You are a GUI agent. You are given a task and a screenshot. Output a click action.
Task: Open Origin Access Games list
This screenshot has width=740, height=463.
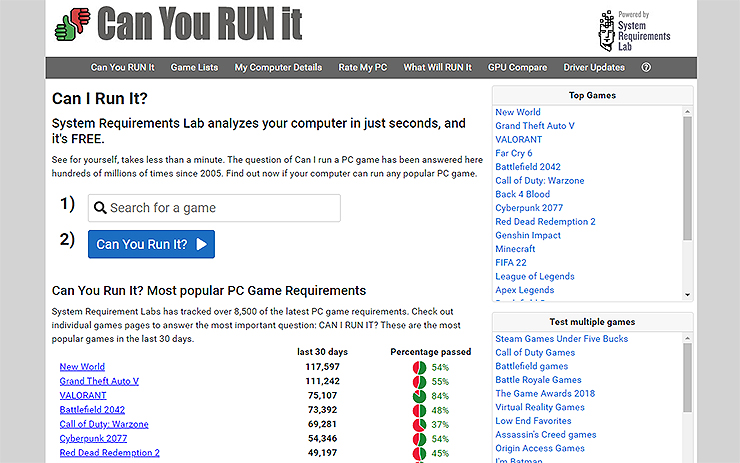coord(540,448)
